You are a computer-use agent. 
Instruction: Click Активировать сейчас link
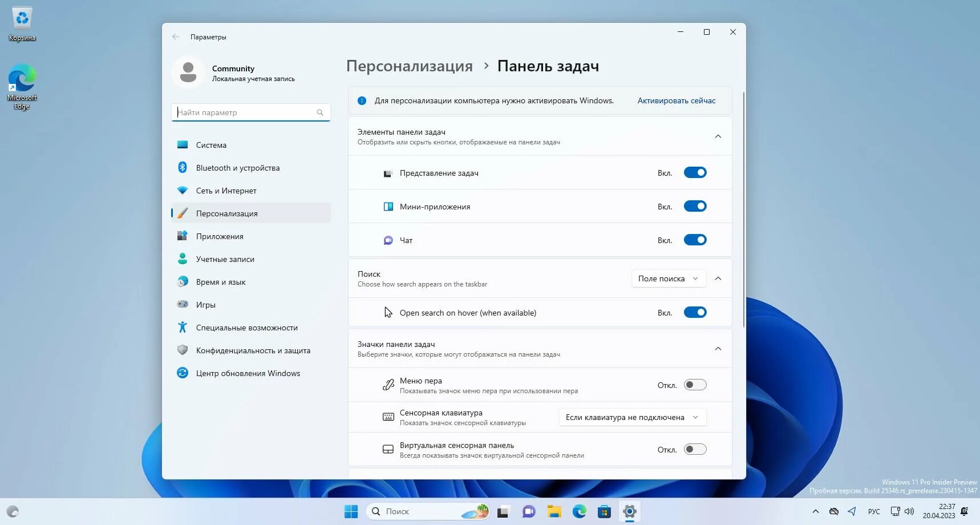[677, 100]
